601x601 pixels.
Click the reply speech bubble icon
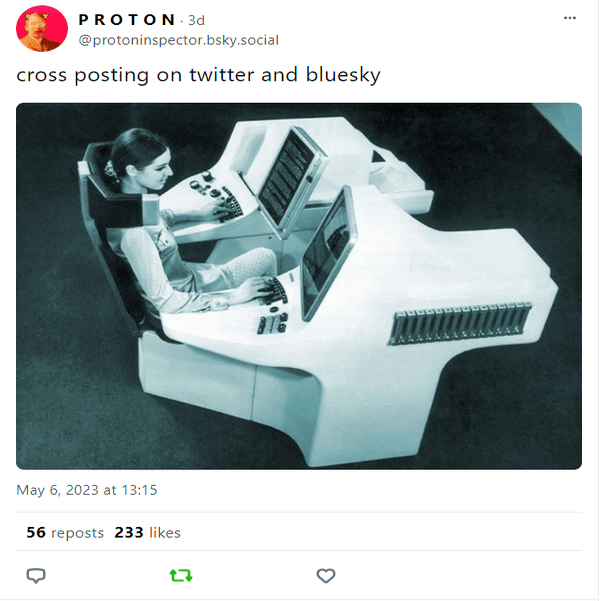(36, 576)
